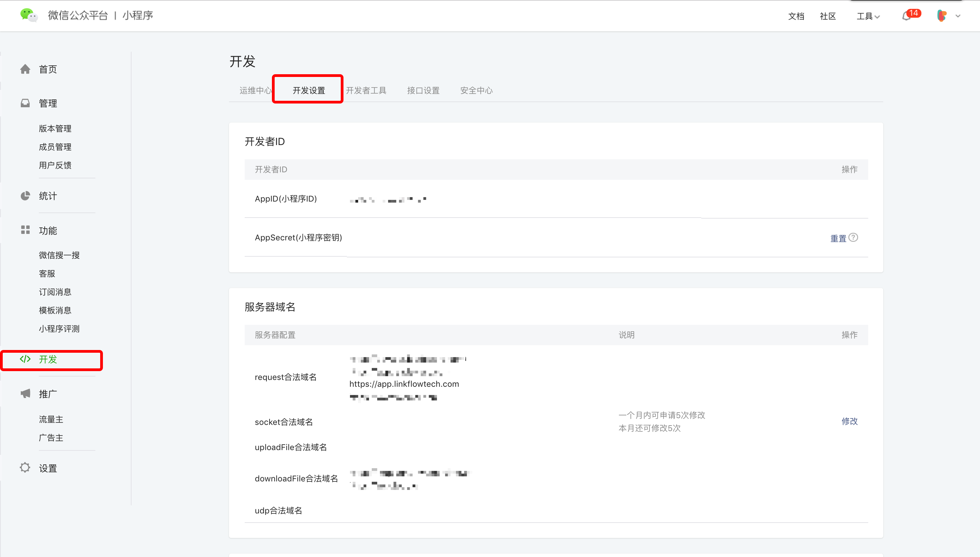Click 重置 link for AppSecret
The height and width of the screenshot is (557, 980).
pos(838,238)
